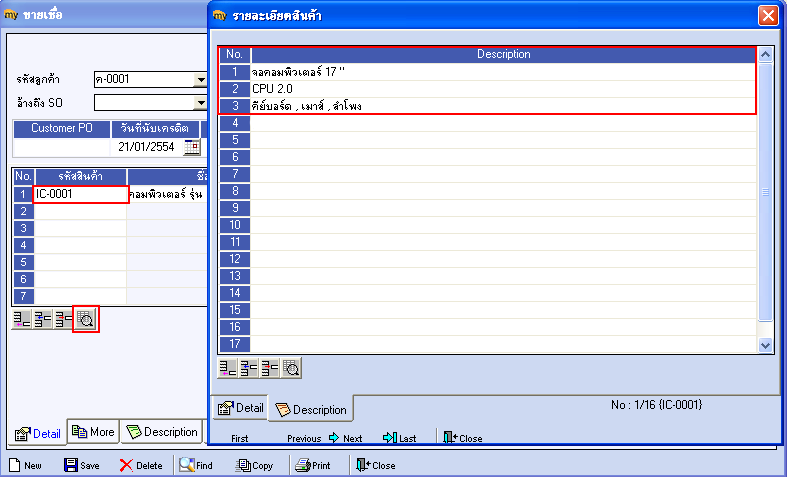Click the magnifier detail icon under the product grid
This screenshot has height=477, width=787.
(x=86, y=319)
